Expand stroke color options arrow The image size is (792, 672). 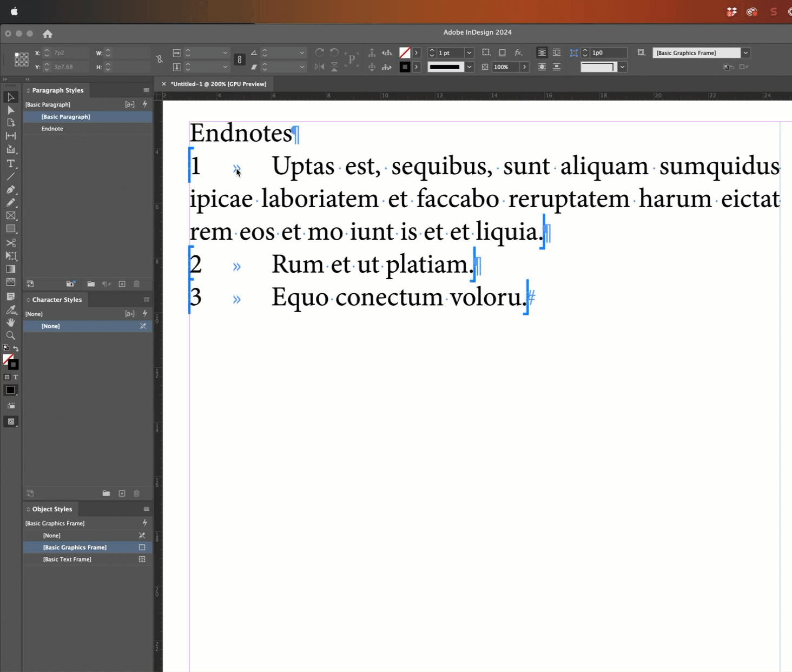[x=417, y=67]
